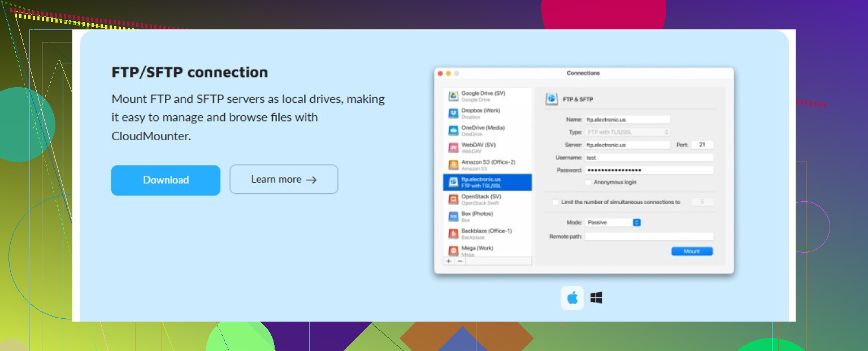Viewport: 868px width, 351px height.
Task: Select the Box (Photos) connection name
Action: tap(478, 214)
